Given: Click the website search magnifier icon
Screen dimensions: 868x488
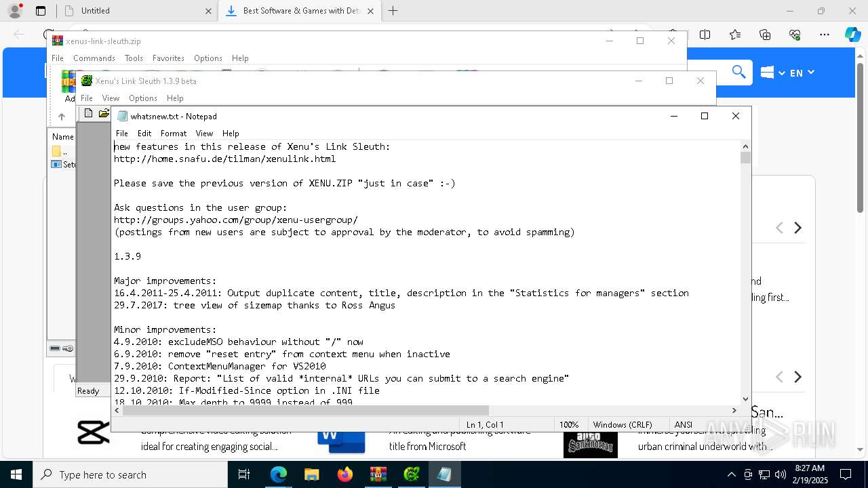Looking at the screenshot, I should coord(738,72).
